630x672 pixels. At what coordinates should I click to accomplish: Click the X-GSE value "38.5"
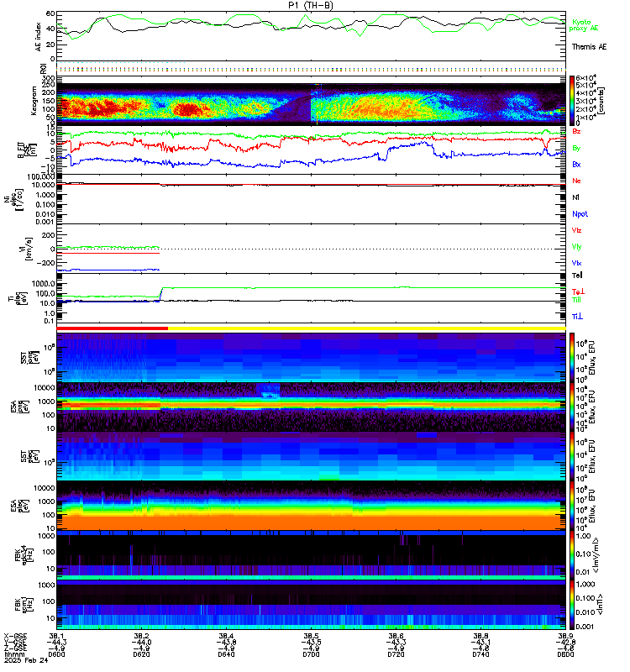pos(311,637)
